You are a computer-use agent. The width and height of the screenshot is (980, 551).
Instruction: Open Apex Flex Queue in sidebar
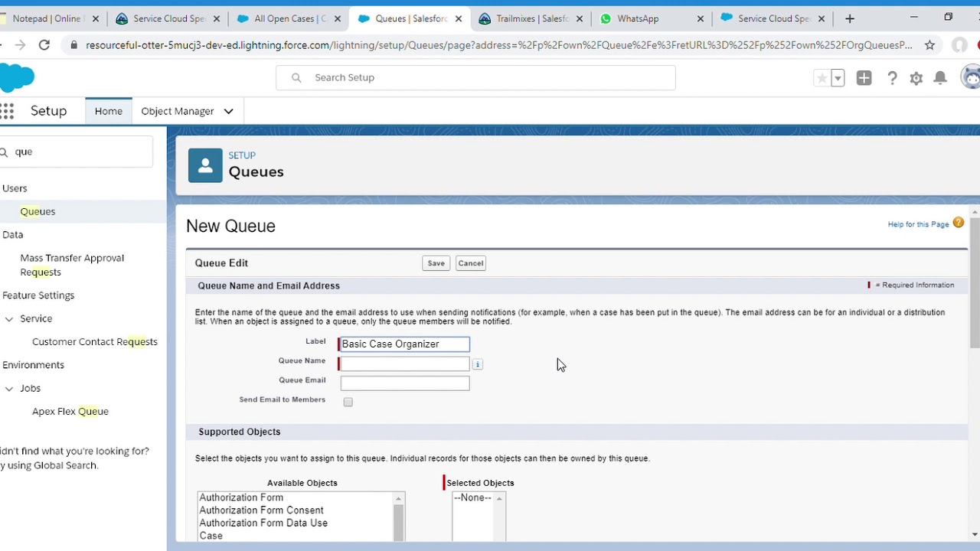click(x=70, y=412)
